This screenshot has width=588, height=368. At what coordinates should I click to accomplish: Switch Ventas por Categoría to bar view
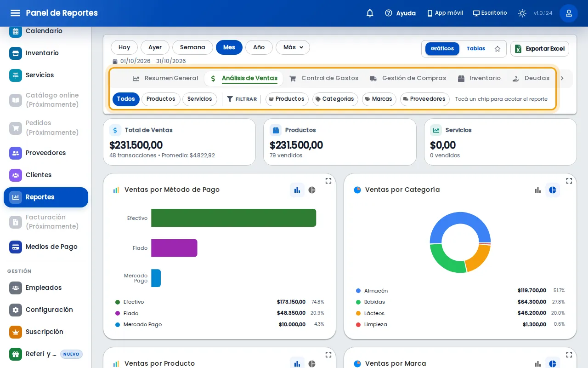pyautogui.click(x=538, y=190)
